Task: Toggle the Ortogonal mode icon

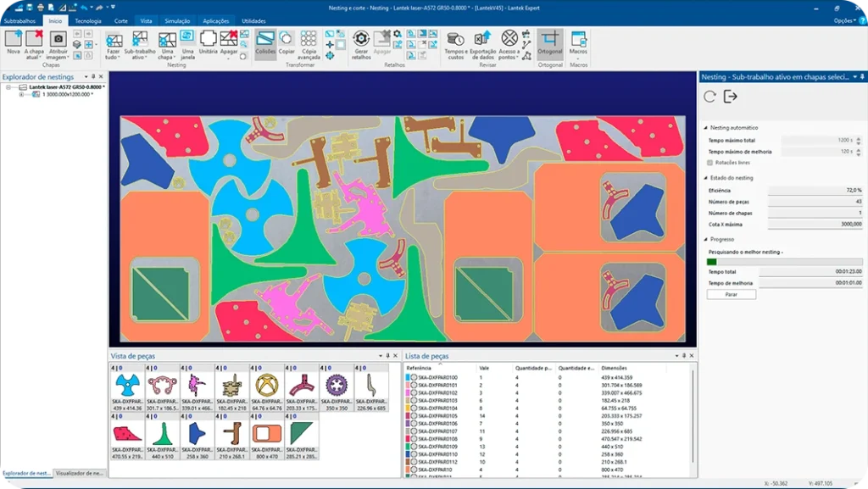Action: 550,40
